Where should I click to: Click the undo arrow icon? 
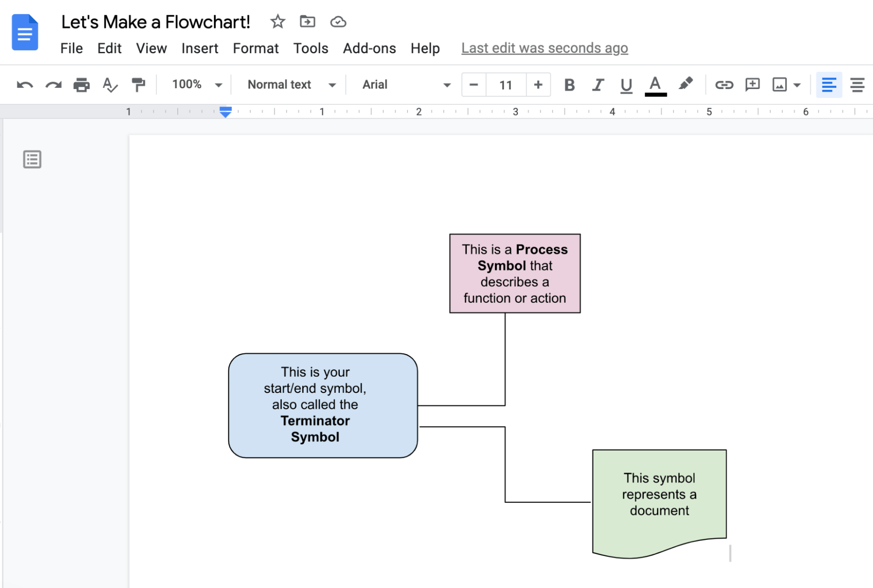24,85
